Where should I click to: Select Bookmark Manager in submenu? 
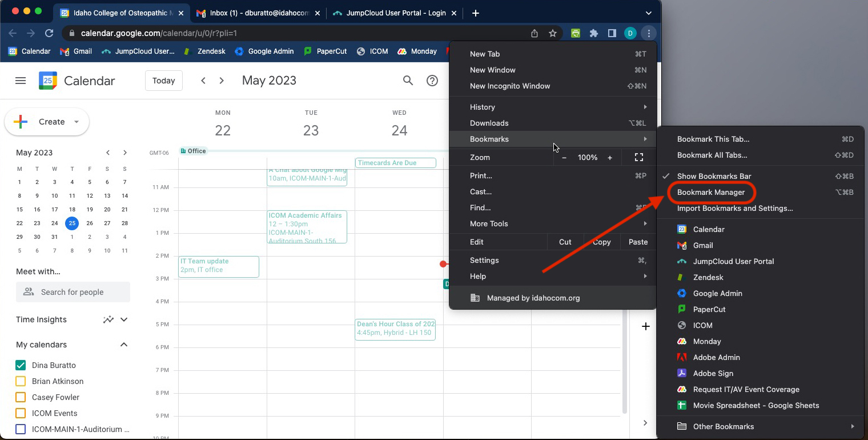761,192
